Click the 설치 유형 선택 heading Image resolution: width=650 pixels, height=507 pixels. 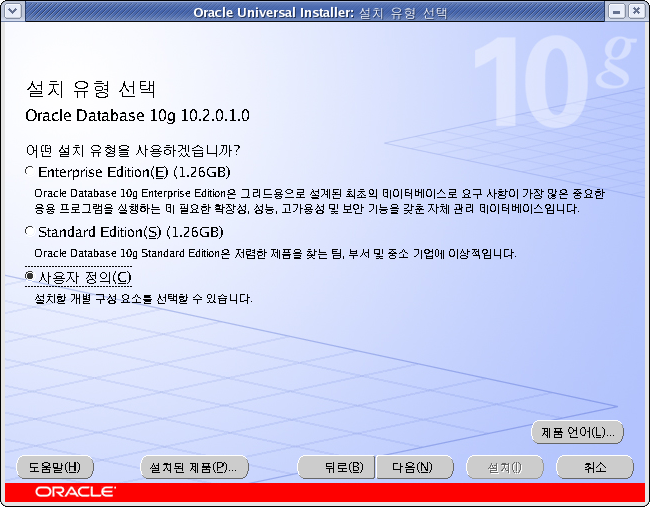click(x=91, y=89)
